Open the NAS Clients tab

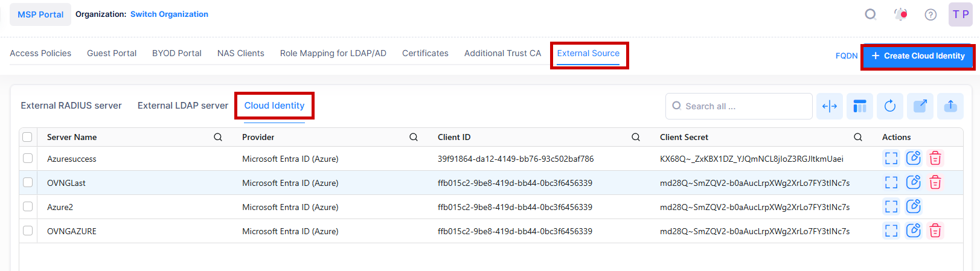pyautogui.click(x=241, y=53)
